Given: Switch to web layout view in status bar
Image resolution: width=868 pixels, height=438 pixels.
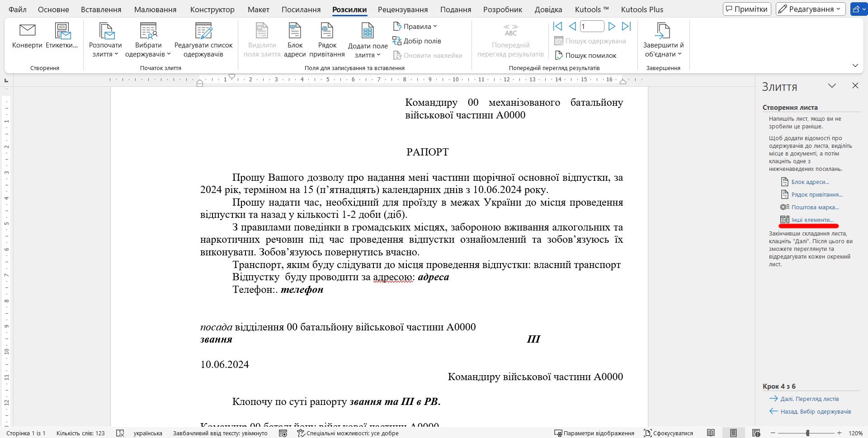Looking at the screenshot, I should [x=756, y=433].
